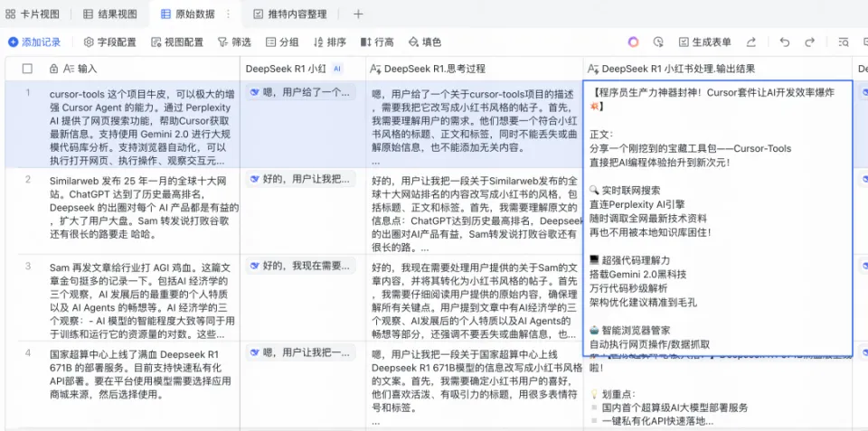Click the lock icon beside 输入 header
This screenshot has width=868, height=431.
tap(53, 69)
